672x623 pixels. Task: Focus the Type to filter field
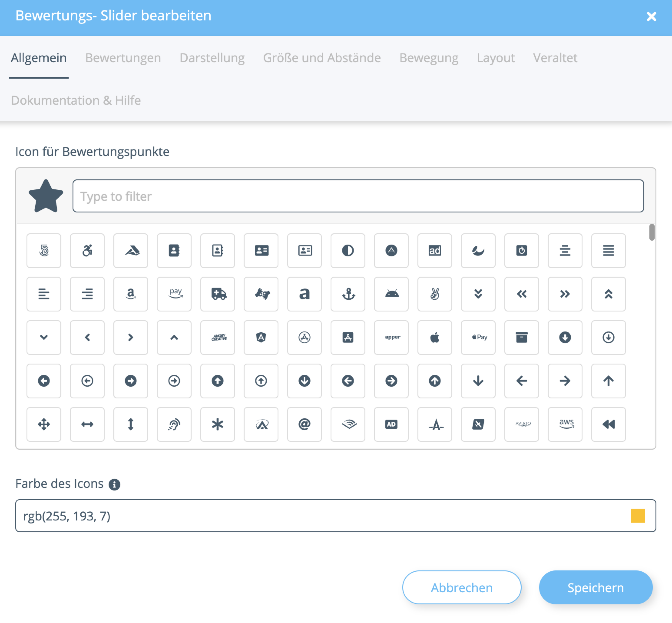[x=358, y=196]
